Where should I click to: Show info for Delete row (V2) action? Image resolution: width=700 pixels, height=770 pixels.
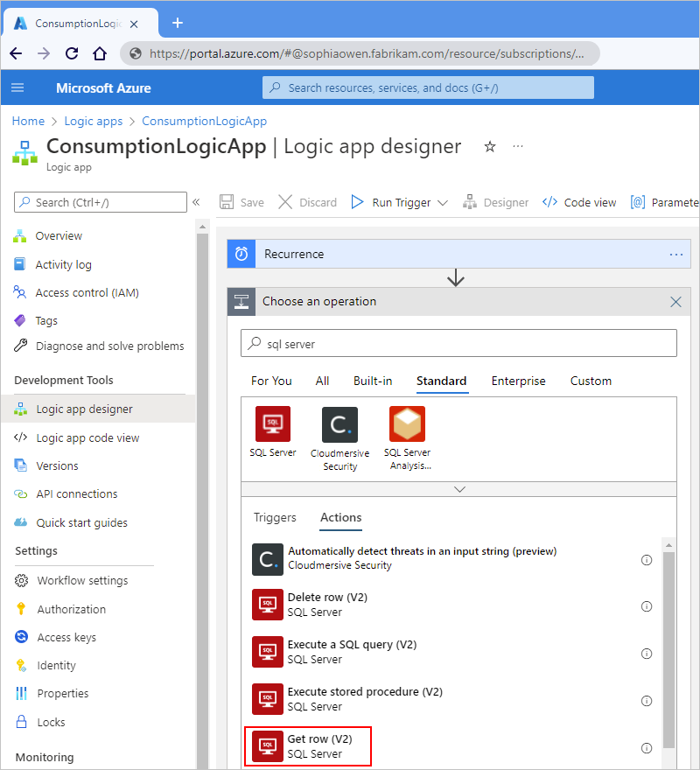pos(647,606)
